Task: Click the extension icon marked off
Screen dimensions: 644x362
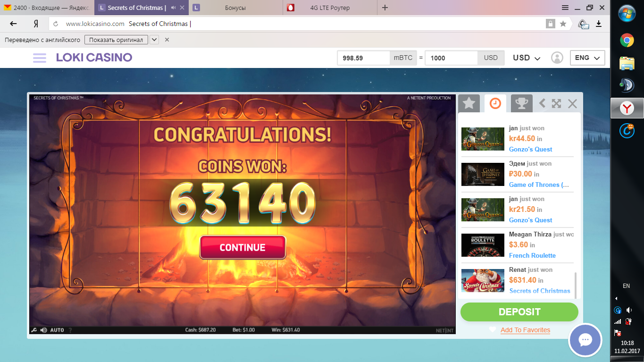Action: pos(584,24)
